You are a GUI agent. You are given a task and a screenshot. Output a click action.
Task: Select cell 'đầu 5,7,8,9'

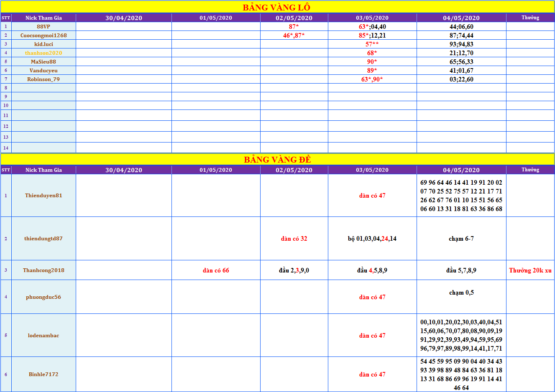click(x=461, y=270)
